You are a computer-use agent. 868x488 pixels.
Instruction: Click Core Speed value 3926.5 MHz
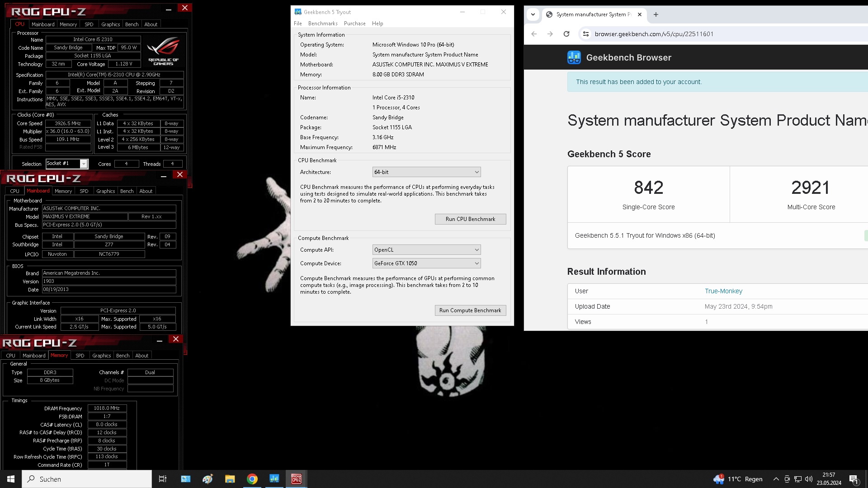point(68,123)
